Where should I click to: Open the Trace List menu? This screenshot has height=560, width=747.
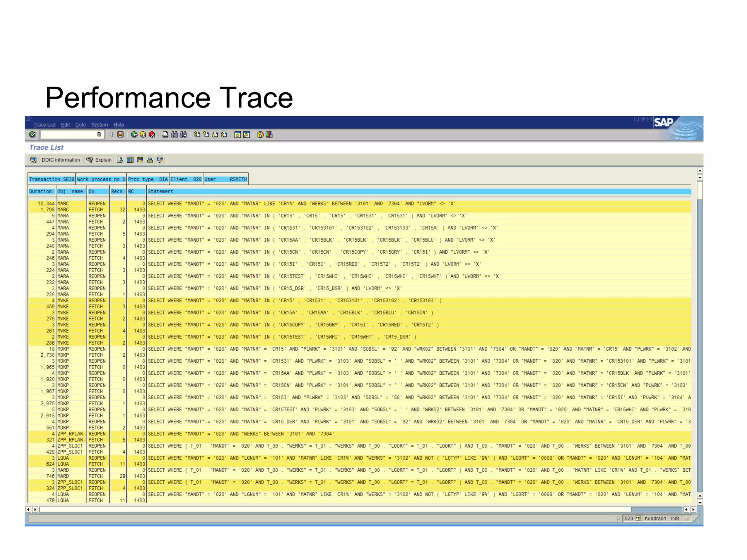[x=44, y=125]
